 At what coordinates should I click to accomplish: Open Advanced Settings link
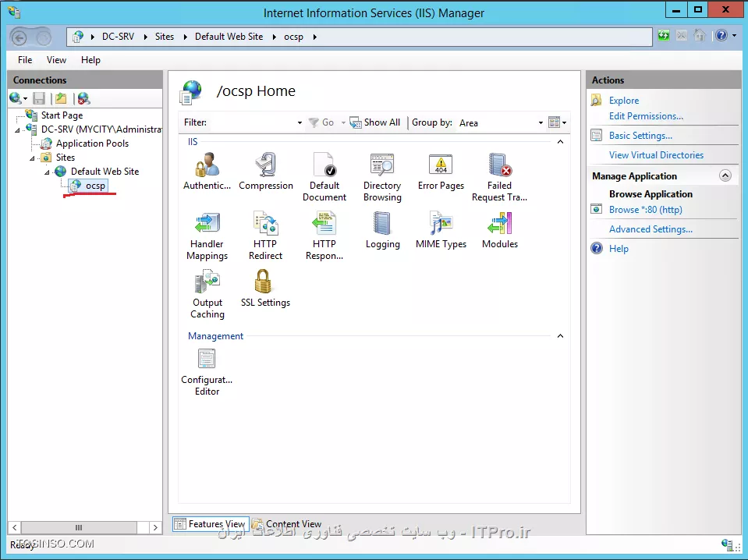pos(651,229)
